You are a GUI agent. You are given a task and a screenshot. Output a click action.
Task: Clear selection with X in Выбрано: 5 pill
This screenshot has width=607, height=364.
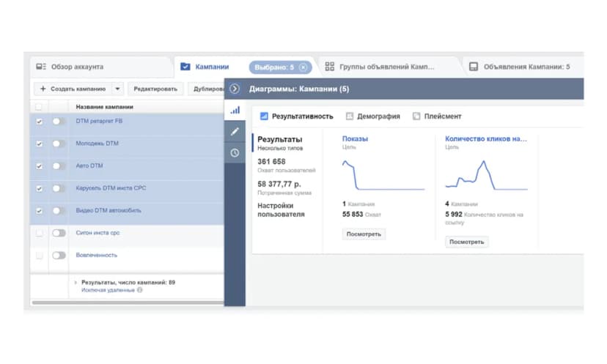click(x=303, y=67)
